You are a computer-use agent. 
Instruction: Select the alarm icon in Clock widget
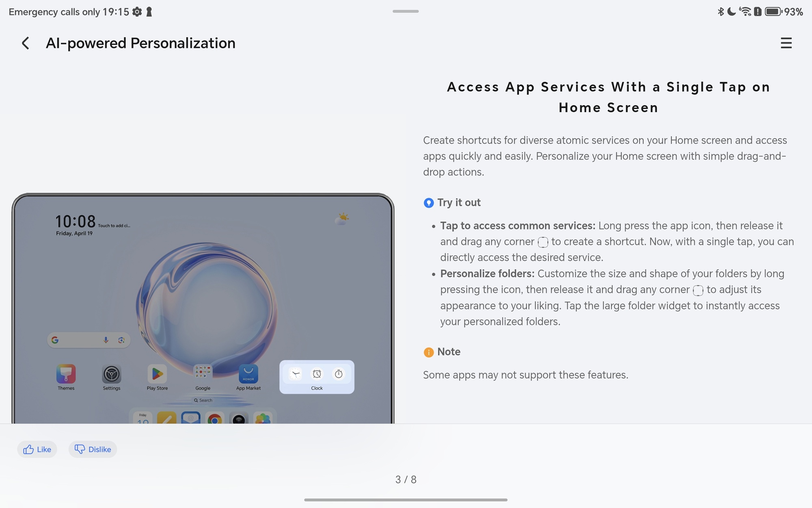(x=317, y=374)
